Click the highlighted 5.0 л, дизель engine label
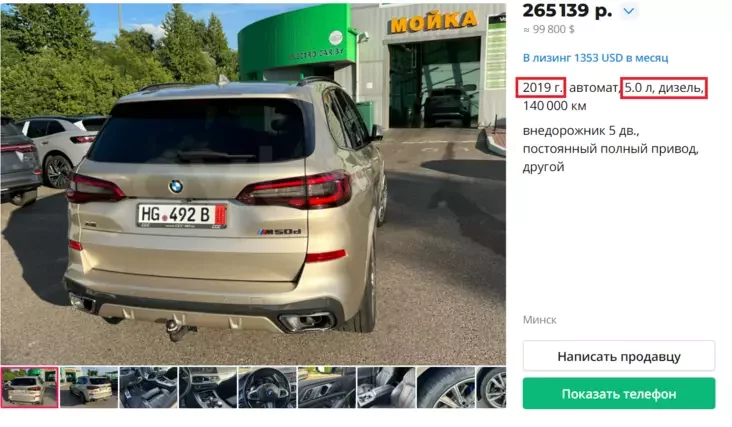732x427 pixels. coord(664,88)
